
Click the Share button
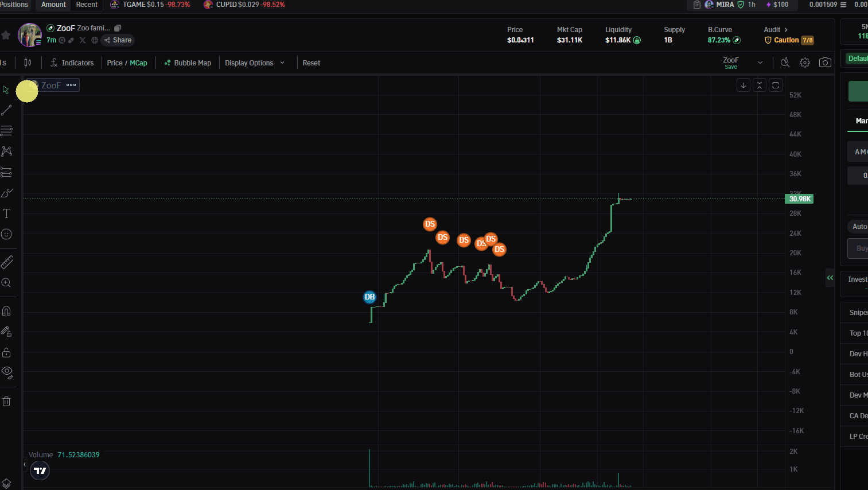point(118,40)
